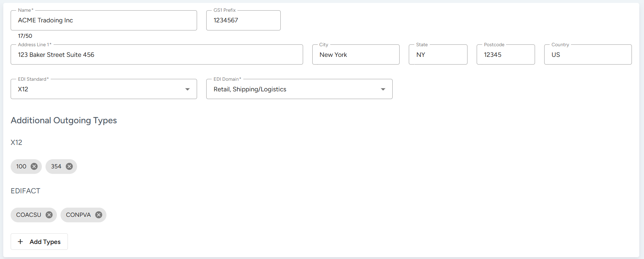Focus the City field New York
This screenshot has width=644, height=259.
[356, 55]
